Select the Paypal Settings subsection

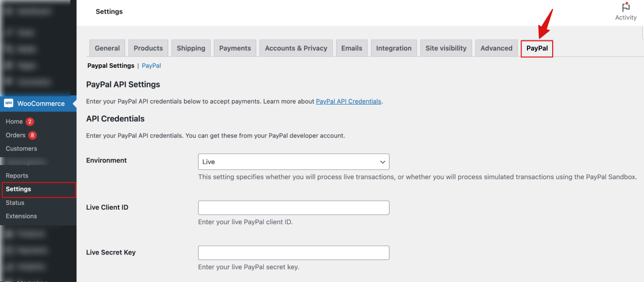coord(111,65)
